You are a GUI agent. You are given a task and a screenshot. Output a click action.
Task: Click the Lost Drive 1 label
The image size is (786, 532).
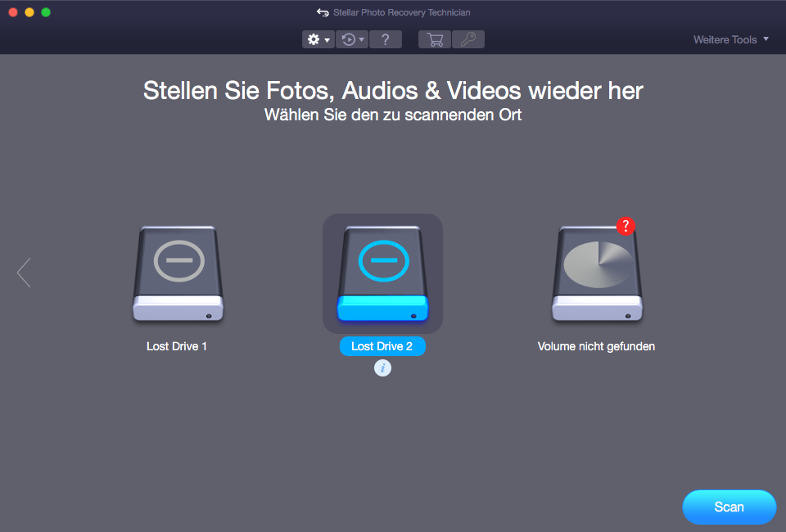pyautogui.click(x=177, y=346)
